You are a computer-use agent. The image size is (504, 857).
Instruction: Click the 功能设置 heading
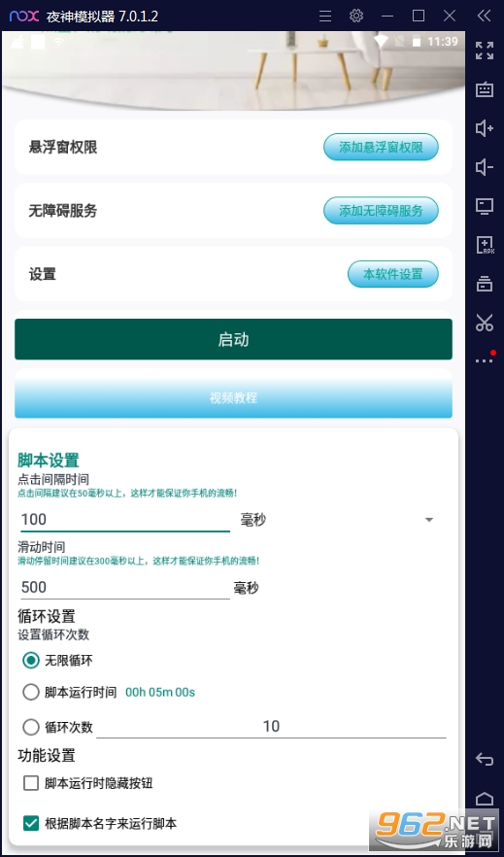point(47,756)
